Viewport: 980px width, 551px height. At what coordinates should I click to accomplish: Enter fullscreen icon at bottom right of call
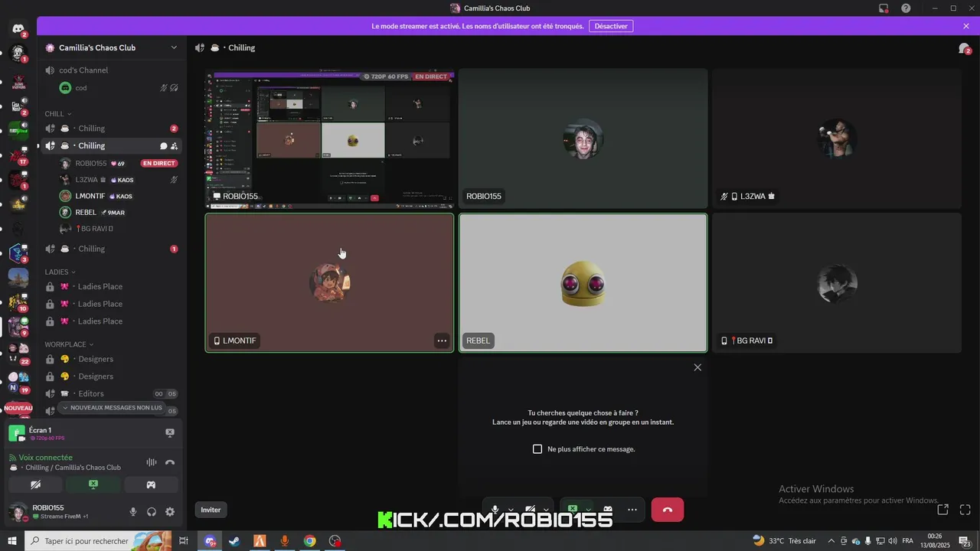click(965, 510)
